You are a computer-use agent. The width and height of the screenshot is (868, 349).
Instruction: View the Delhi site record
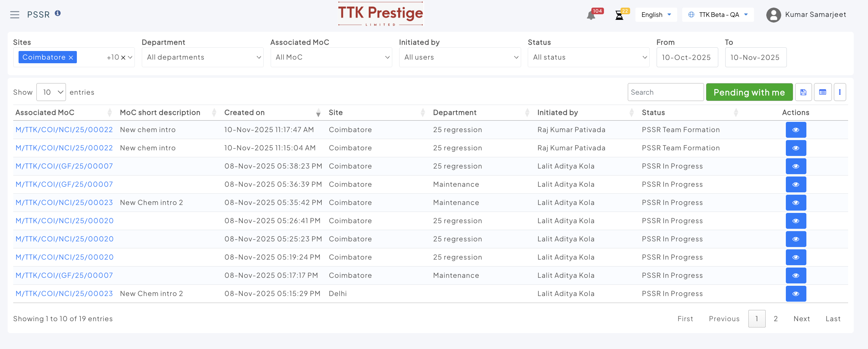click(x=795, y=294)
